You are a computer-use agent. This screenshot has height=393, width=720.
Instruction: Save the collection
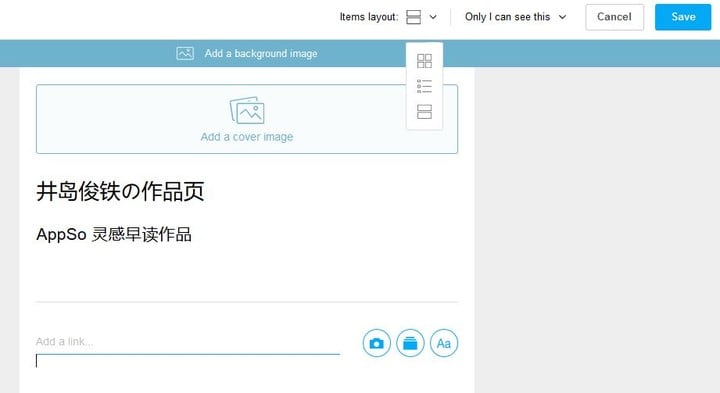tap(683, 17)
